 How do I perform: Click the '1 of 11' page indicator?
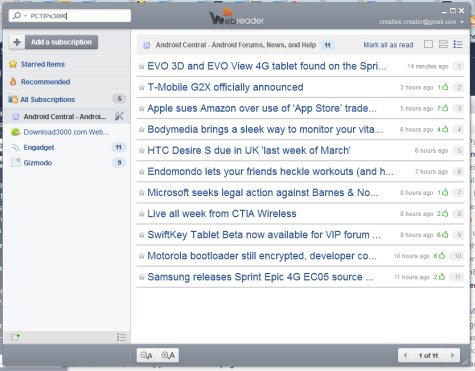(x=429, y=356)
